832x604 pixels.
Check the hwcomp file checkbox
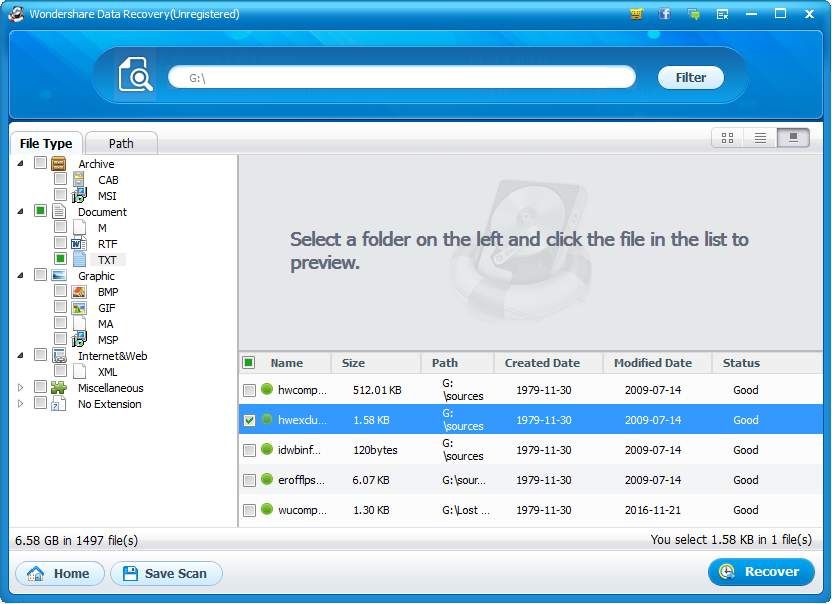(249, 390)
